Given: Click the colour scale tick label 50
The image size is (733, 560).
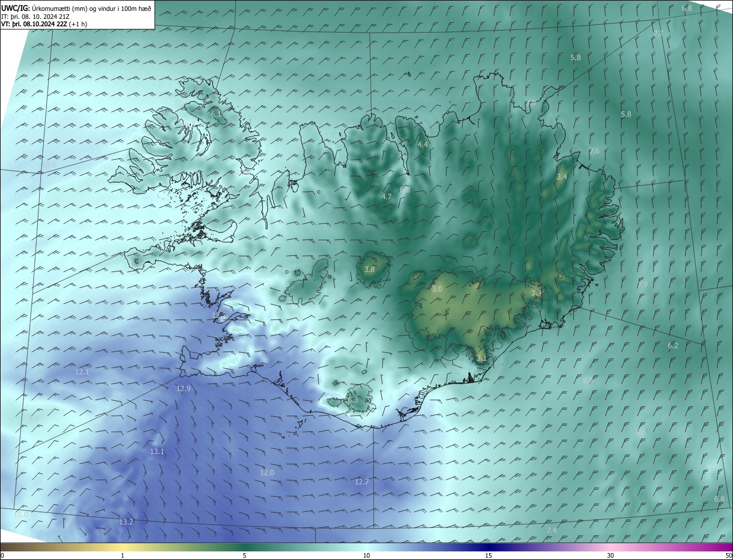Looking at the screenshot, I should click(x=728, y=556).
